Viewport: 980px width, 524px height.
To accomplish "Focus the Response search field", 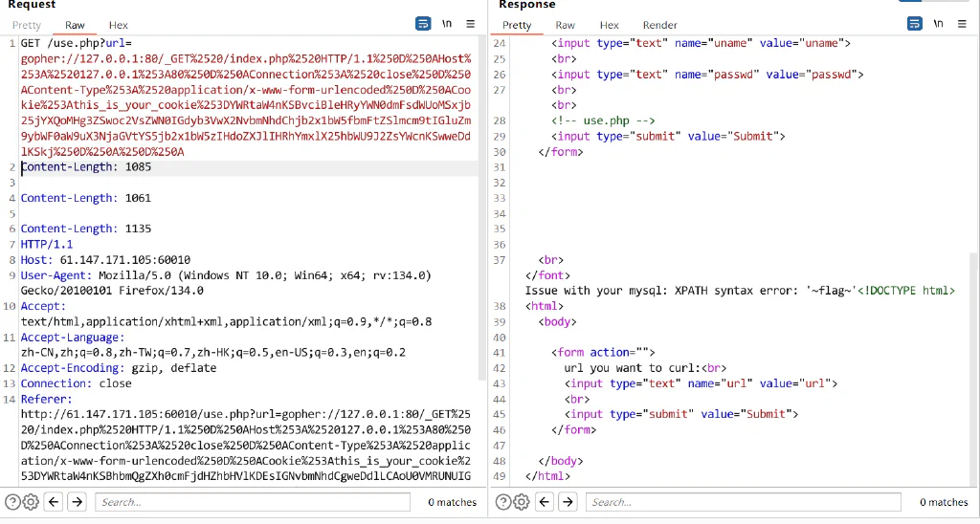I will [743, 501].
